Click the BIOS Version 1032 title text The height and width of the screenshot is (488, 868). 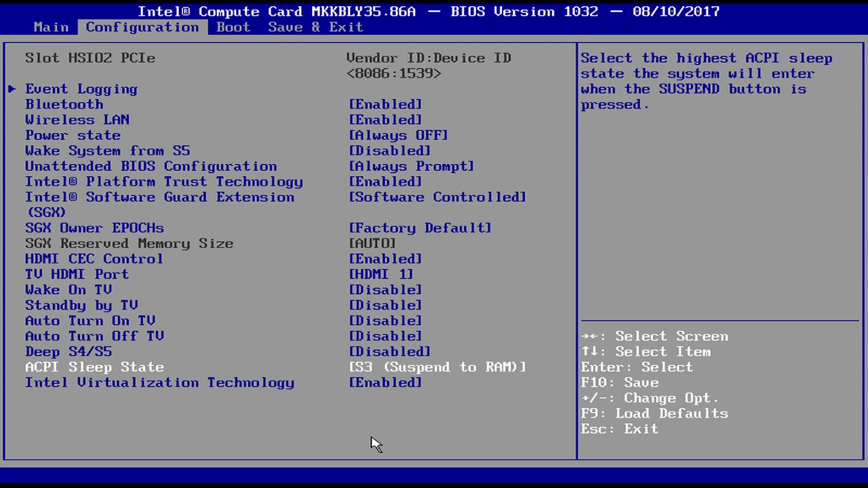coord(524,12)
